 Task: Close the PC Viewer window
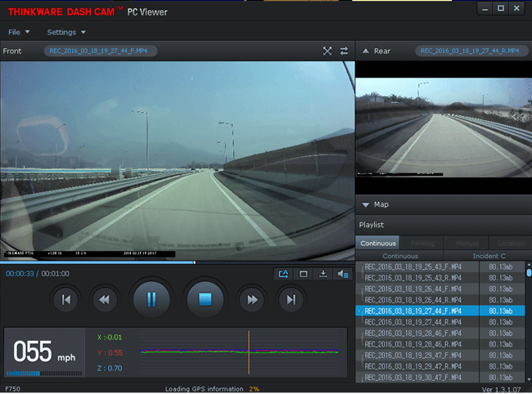(516, 8)
